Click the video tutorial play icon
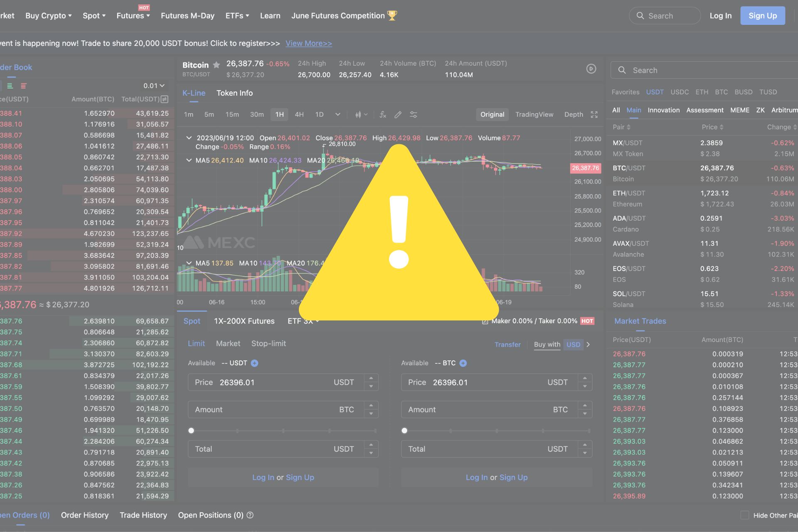The height and width of the screenshot is (532, 798). pyautogui.click(x=591, y=69)
